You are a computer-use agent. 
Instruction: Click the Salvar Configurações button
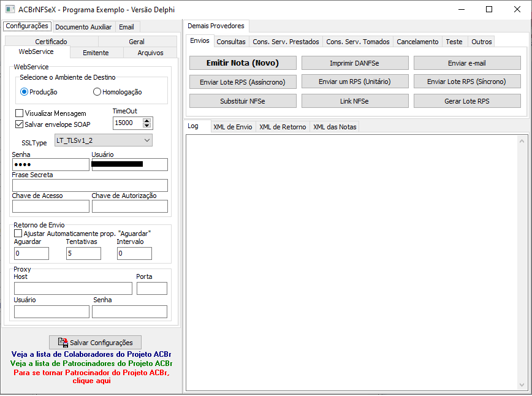coord(96,343)
